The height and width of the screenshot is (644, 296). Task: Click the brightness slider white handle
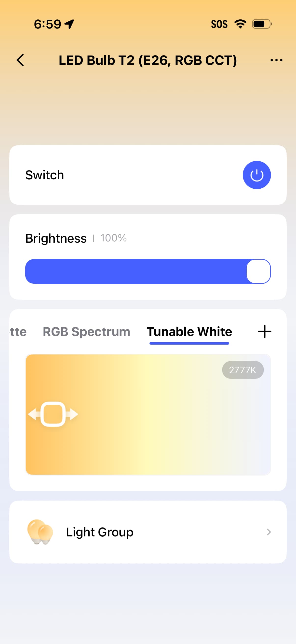click(x=258, y=271)
